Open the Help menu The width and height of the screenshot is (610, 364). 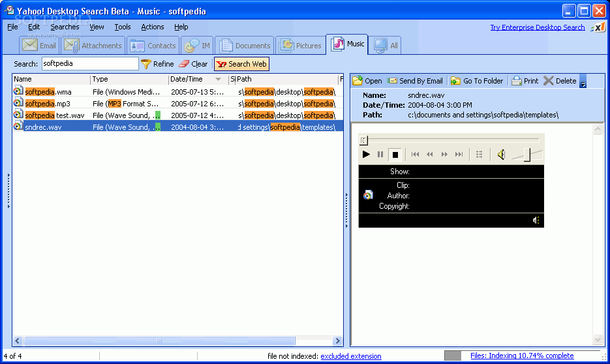181,27
